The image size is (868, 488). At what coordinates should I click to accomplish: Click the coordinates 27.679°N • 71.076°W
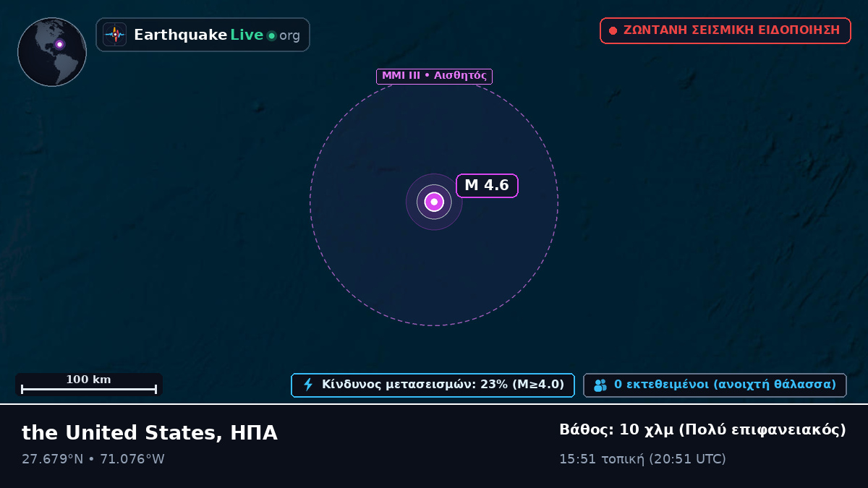[x=93, y=459]
